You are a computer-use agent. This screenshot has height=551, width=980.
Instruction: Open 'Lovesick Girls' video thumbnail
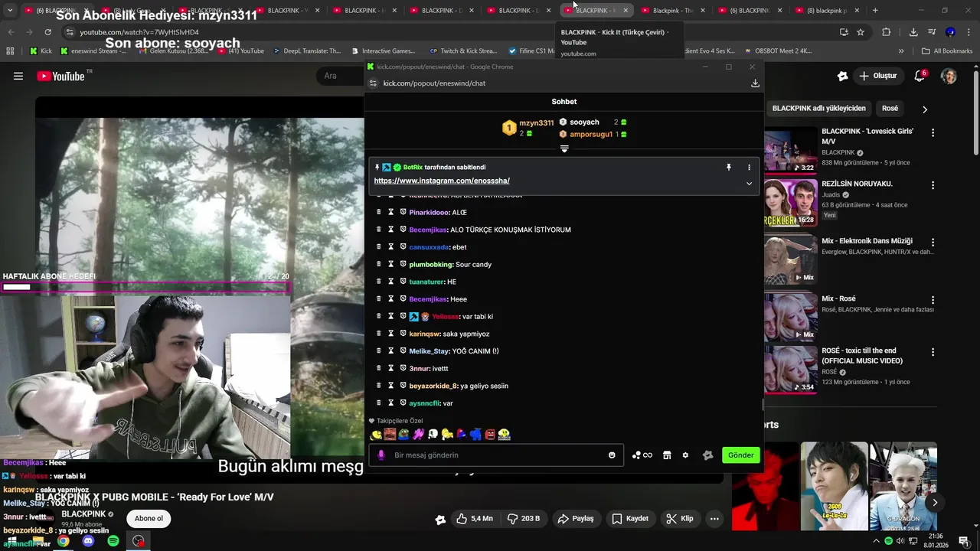791,149
